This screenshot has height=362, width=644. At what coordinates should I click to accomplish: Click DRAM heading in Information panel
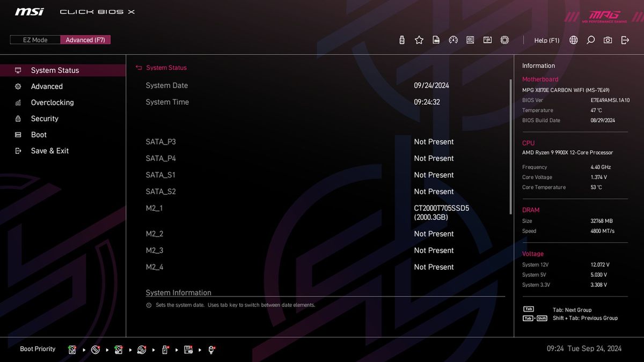pos(531,210)
